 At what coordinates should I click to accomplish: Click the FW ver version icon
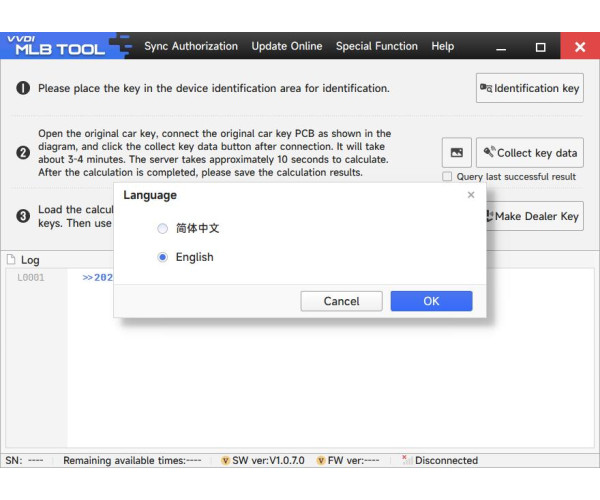(x=321, y=461)
